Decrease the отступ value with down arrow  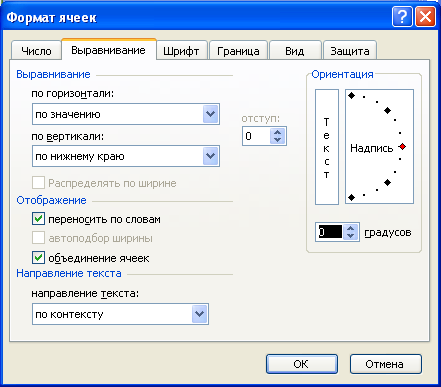[x=277, y=140]
